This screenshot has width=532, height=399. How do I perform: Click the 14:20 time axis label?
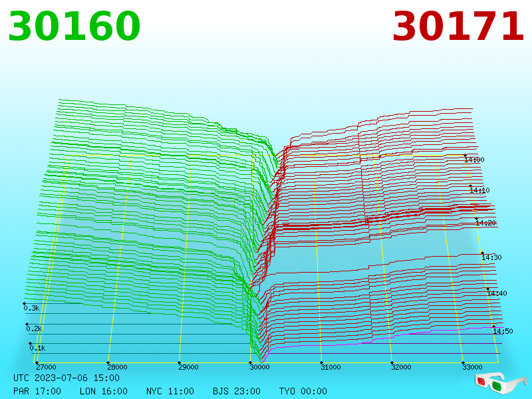(x=486, y=223)
